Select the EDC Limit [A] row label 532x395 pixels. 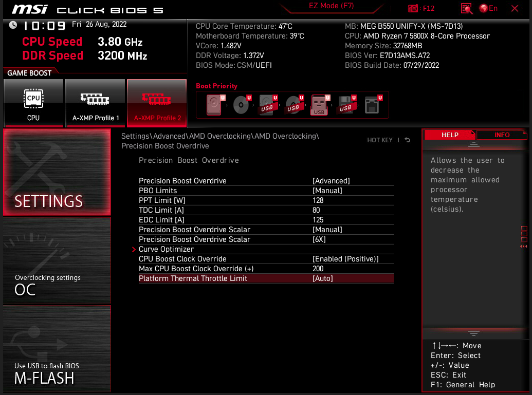(161, 220)
